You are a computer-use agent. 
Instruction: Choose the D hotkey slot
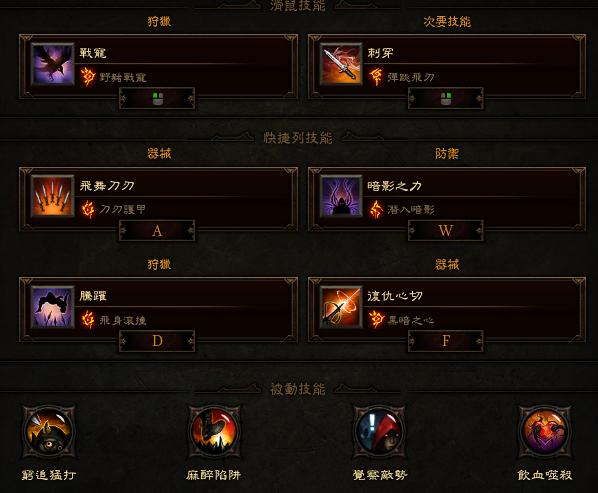click(x=157, y=341)
